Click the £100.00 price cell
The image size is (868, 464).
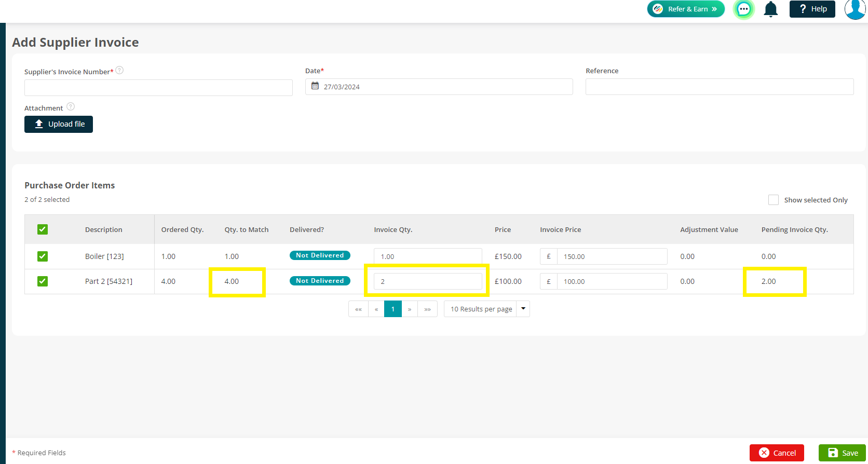[x=508, y=281]
